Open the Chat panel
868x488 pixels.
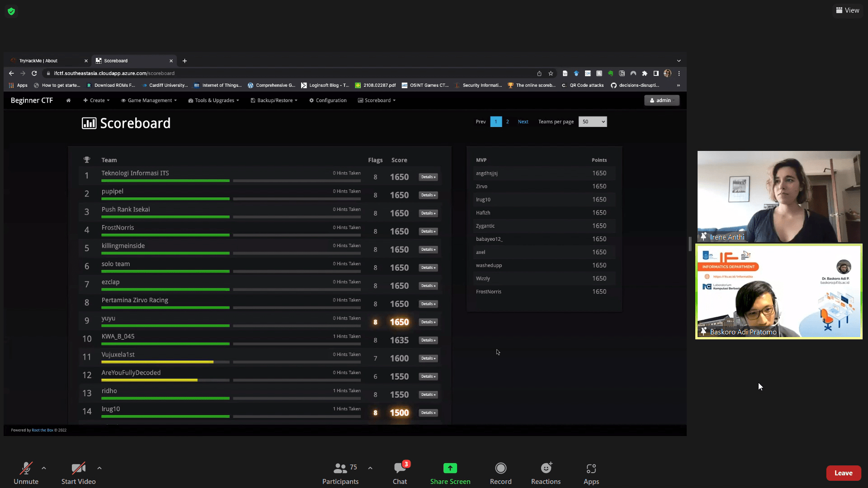point(400,469)
